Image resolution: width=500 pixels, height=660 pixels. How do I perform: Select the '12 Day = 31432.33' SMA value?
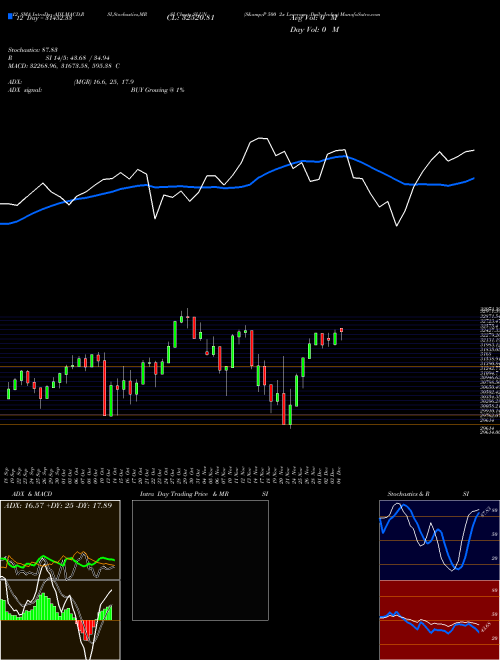44,19
